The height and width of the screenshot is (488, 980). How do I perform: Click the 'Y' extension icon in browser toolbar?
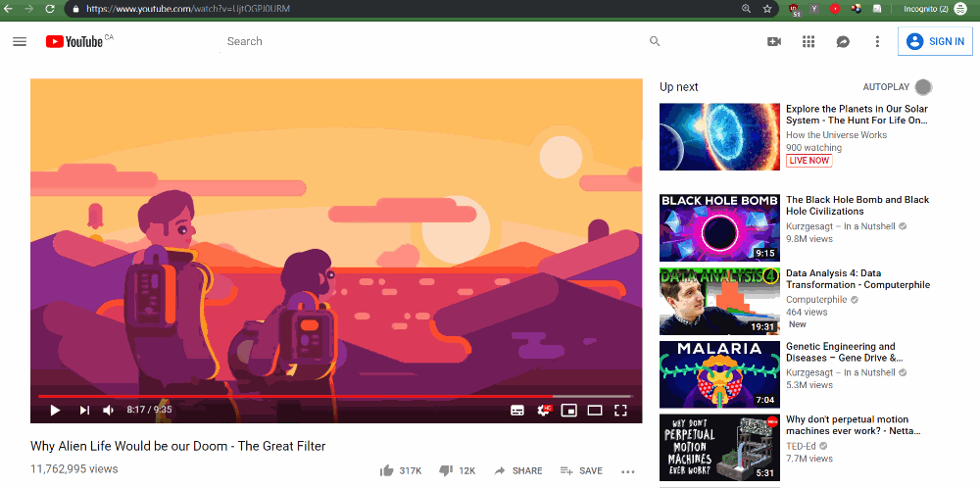tap(814, 9)
